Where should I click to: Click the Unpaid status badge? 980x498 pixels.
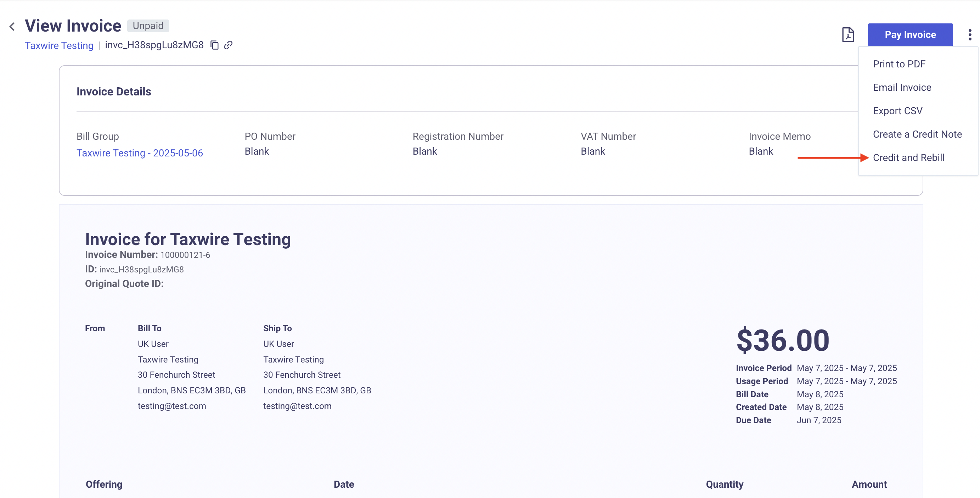coord(148,26)
